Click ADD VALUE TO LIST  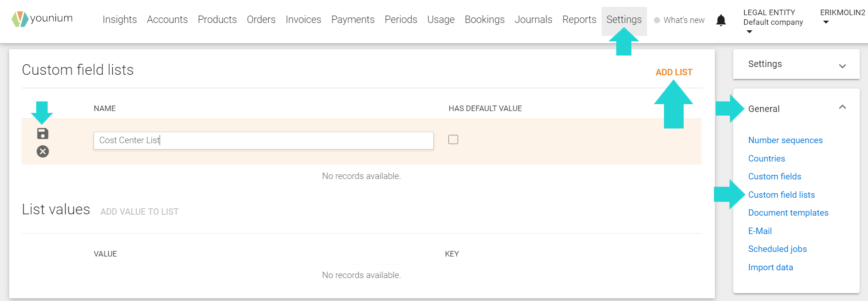(x=139, y=212)
